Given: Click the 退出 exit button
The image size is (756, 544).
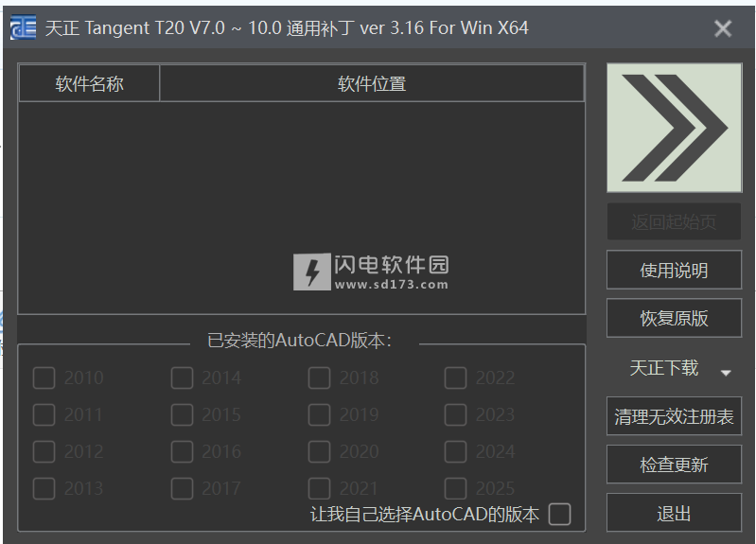Looking at the screenshot, I should (674, 513).
